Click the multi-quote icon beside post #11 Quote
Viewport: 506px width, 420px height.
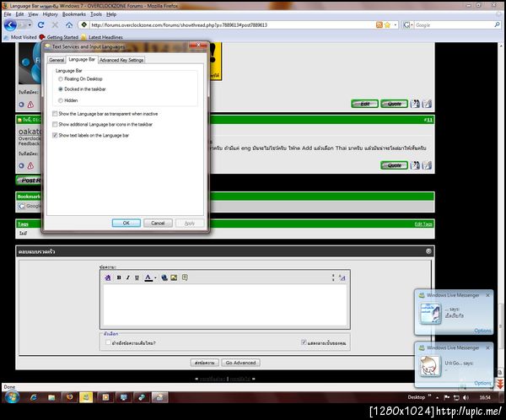(415, 165)
